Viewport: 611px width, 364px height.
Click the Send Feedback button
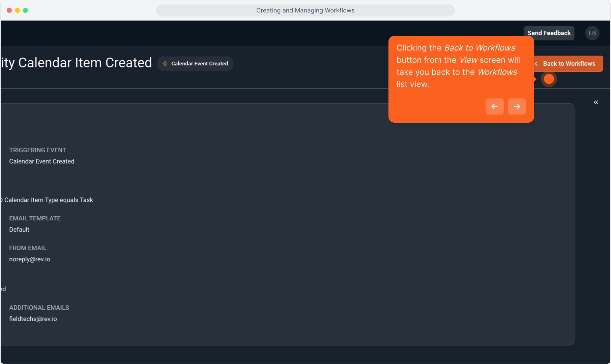[549, 33]
